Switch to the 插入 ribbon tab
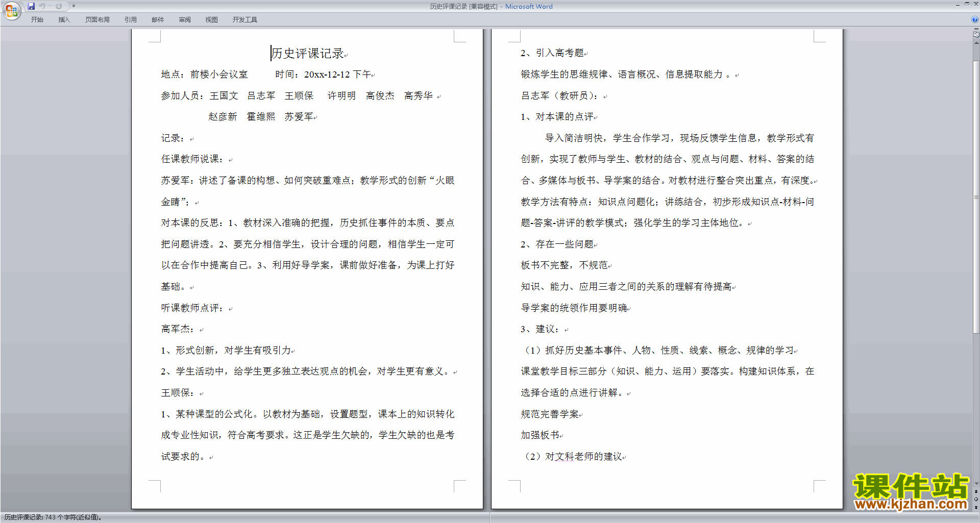Viewport: 980px width, 523px height. point(64,19)
